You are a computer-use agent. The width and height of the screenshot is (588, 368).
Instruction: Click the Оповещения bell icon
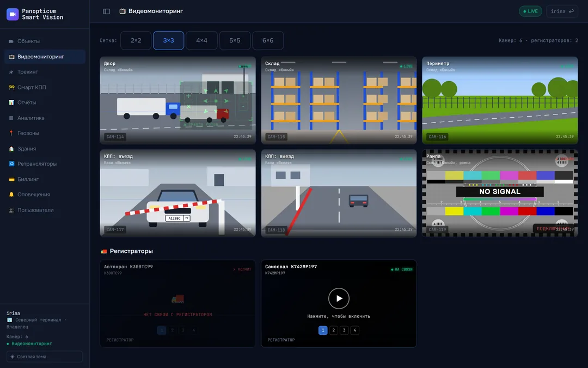(x=11, y=195)
